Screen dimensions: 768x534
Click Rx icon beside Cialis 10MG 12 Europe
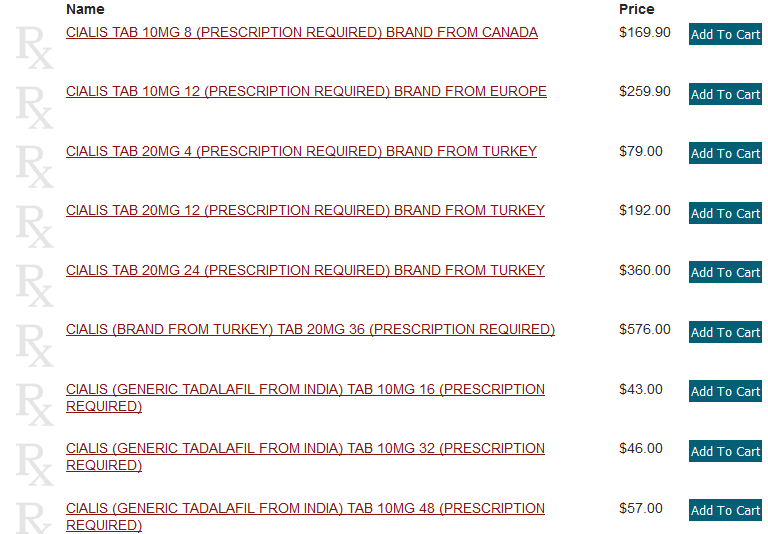coord(35,107)
